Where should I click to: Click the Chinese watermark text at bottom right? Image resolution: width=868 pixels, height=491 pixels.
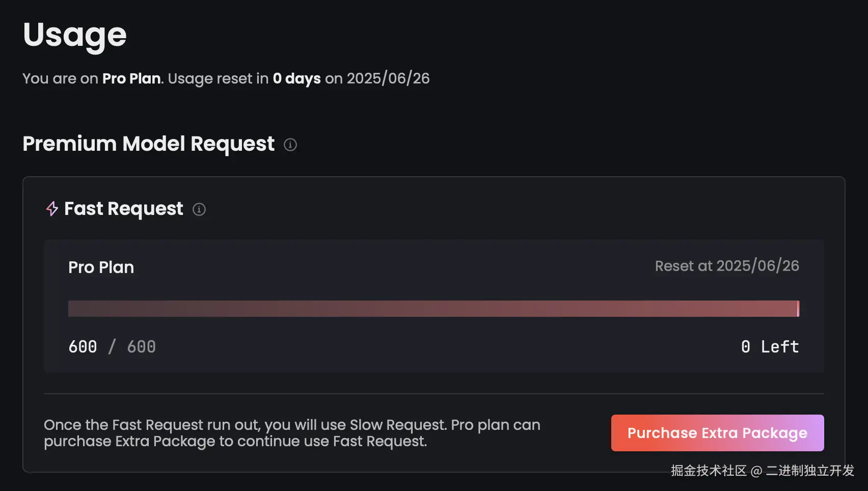click(762, 471)
